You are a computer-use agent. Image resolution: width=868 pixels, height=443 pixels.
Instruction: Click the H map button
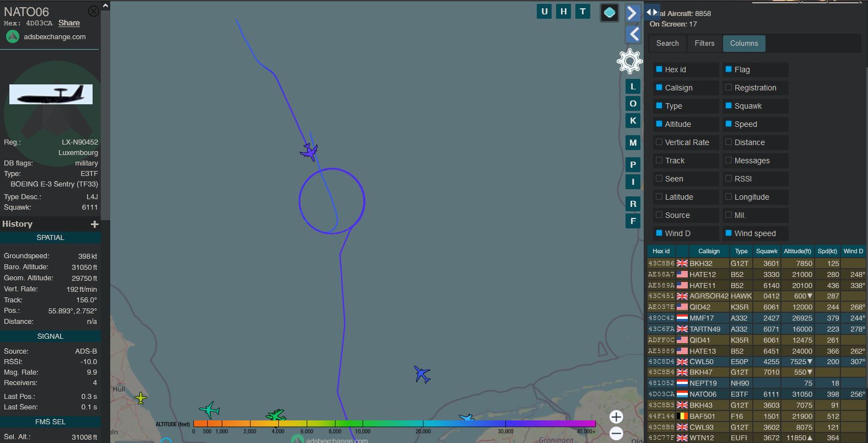coord(563,12)
